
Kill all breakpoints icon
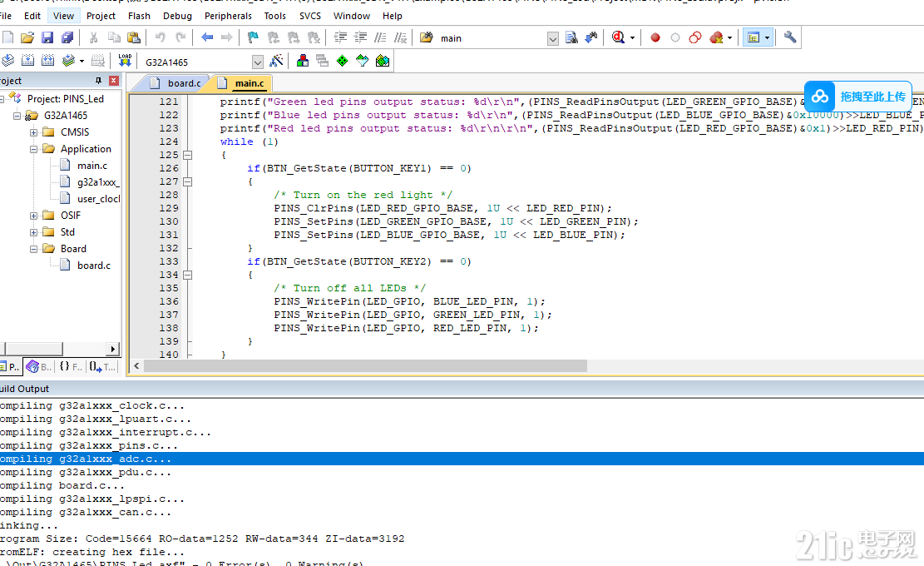click(x=716, y=37)
